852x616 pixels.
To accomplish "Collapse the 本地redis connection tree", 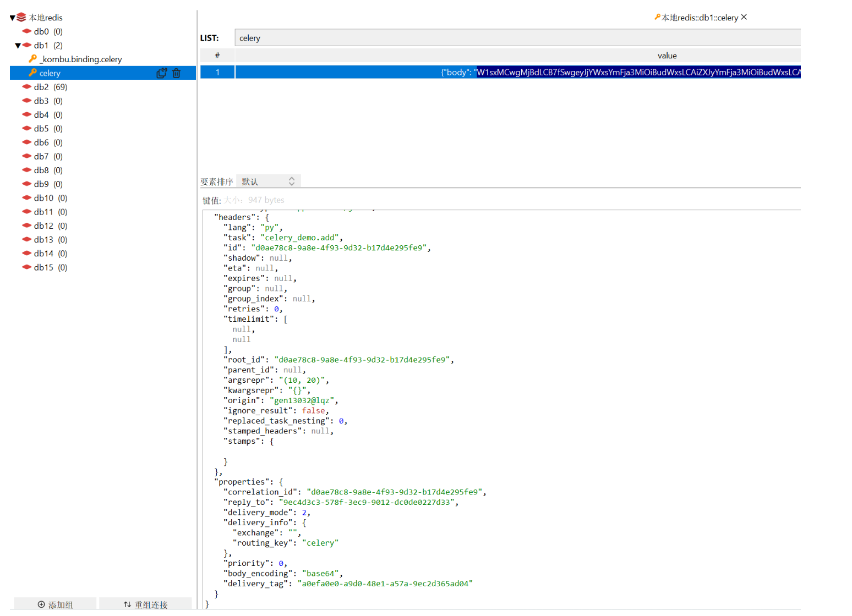I will point(13,18).
